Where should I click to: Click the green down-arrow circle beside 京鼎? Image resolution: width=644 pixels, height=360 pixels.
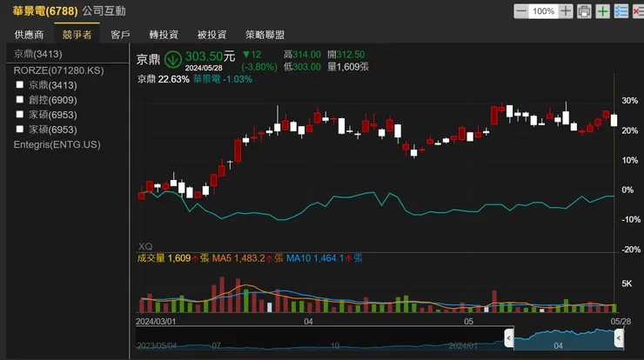click(173, 60)
